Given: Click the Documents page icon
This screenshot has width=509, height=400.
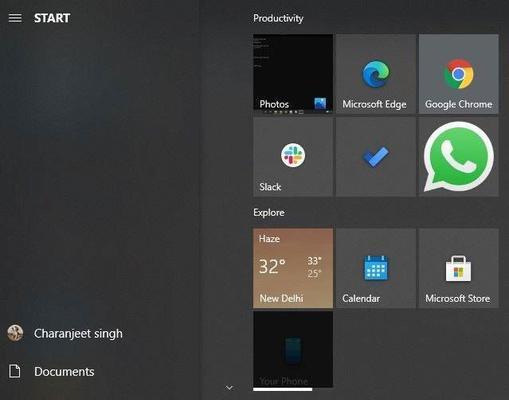Looking at the screenshot, I should pyautogui.click(x=15, y=371).
